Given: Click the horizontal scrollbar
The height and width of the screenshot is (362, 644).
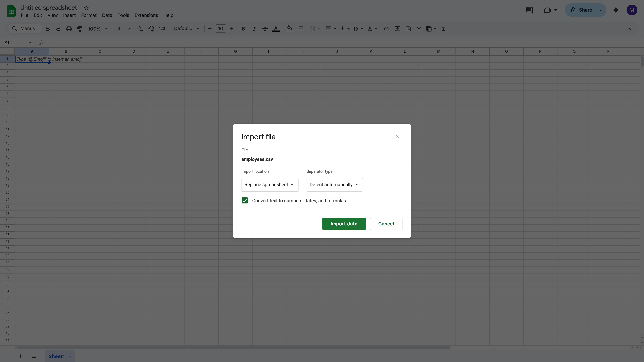Looking at the screenshot, I should coord(233,347).
